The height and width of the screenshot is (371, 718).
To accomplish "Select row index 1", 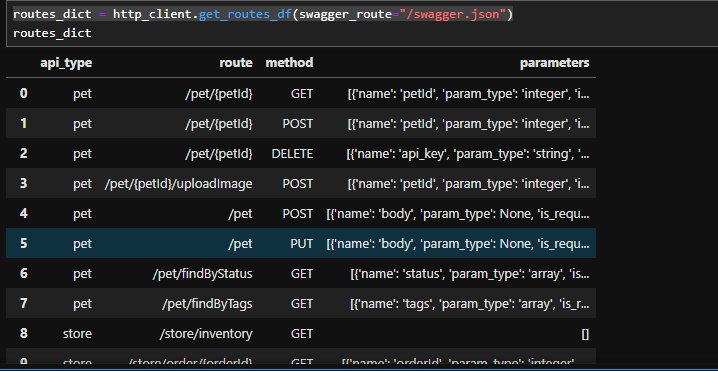I will (23, 123).
